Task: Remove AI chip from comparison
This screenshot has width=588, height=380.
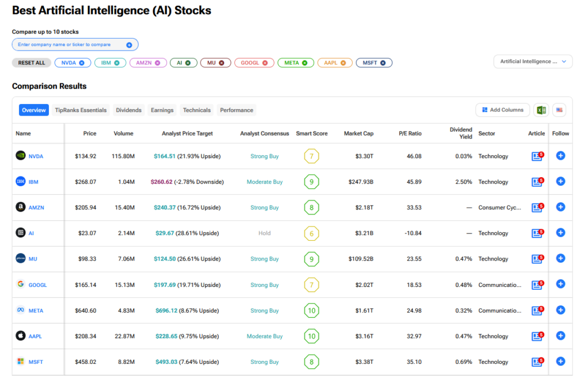Action: point(188,63)
